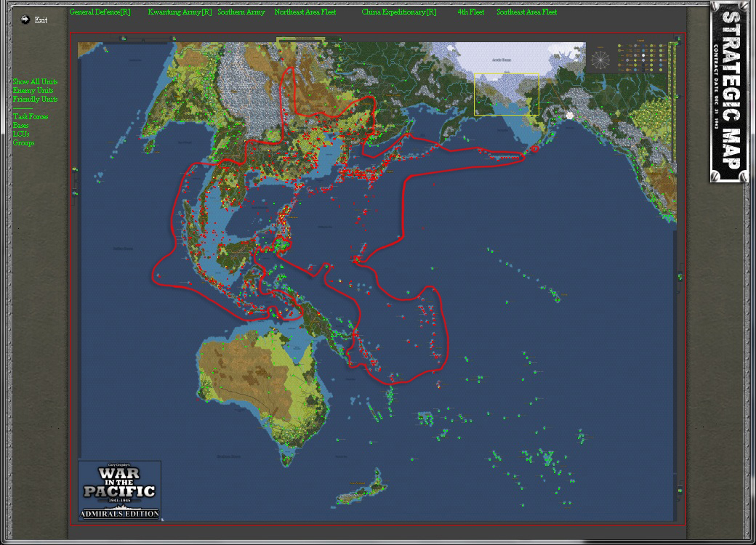The height and width of the screenshot is (545, 756).
Task: Click the yellow viewport rectangle on the map
Action: (506, 94)
